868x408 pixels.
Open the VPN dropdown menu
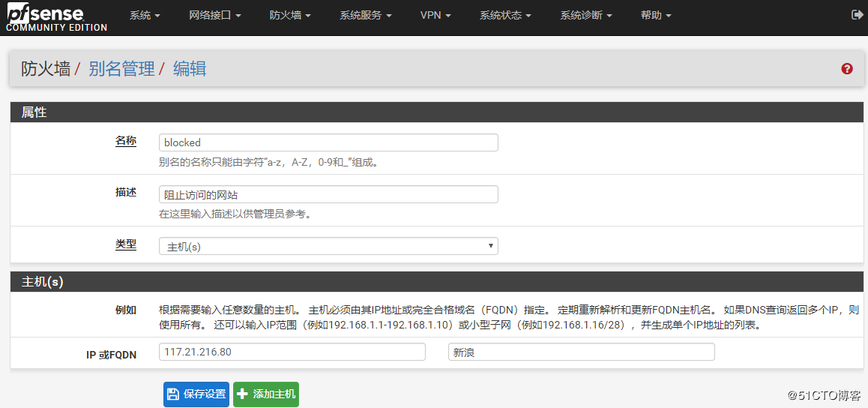click(x=435, y=16)
